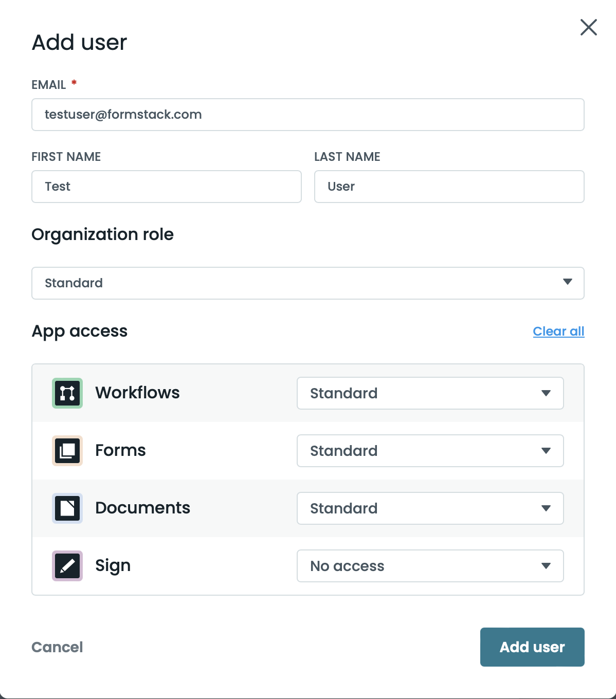The height and width of the screenshot is (699, 616).
Task: Focus the Email input field
Action: [x=307, y=115]
